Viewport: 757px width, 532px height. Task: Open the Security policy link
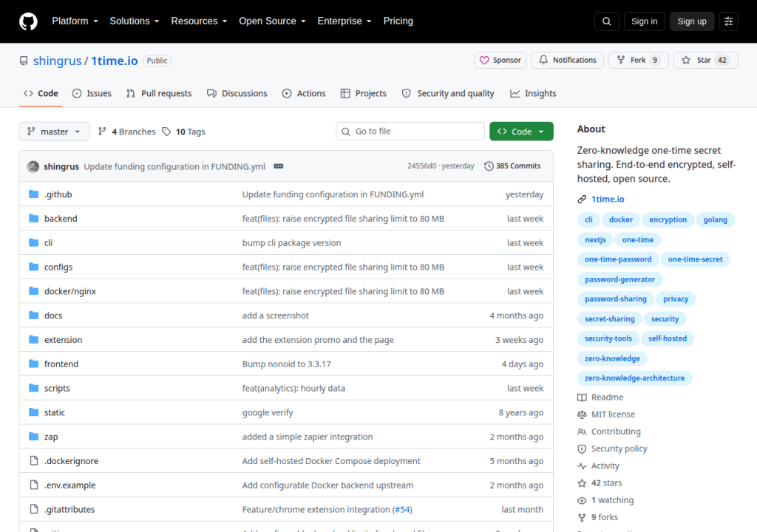(x=612, y=449)
